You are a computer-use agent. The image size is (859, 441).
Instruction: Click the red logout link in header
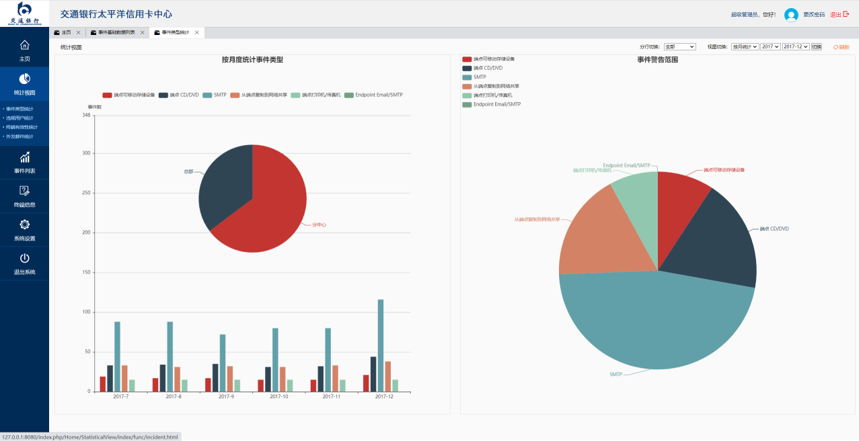tap(838, 15)
